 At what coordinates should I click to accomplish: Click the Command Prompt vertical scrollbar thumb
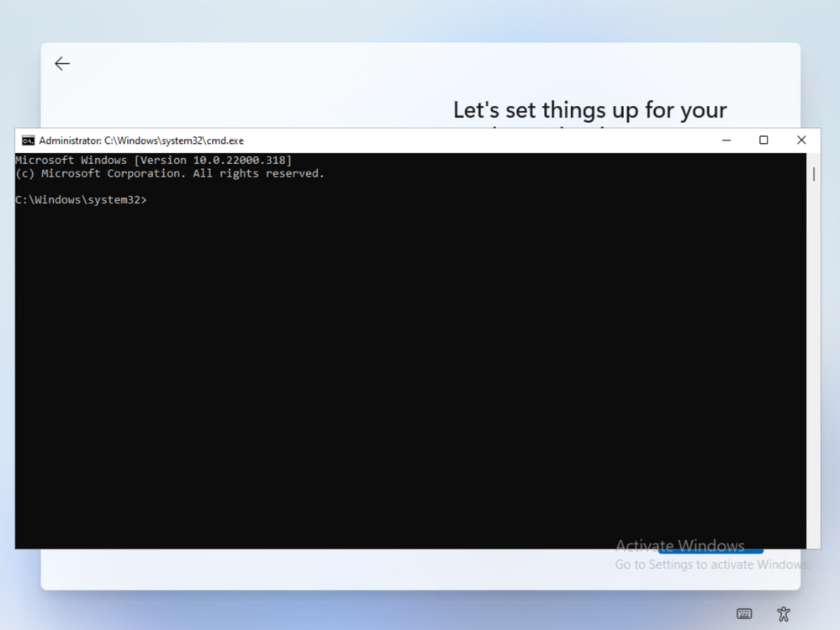(814, 174)
